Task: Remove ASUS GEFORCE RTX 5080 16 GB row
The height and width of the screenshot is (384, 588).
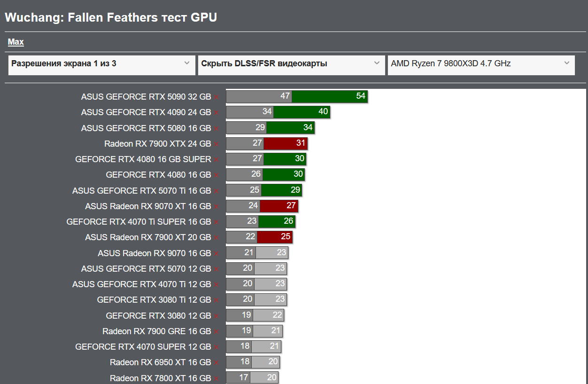Action: pos(216,128)
